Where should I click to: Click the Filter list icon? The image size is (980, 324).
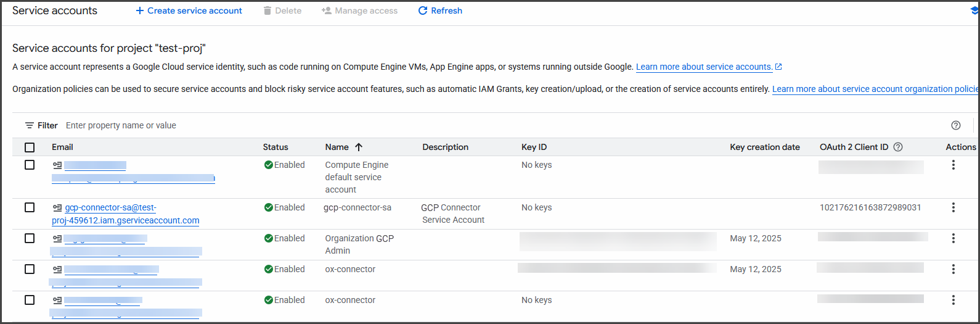pyautogui.click(x=29, y=125)
